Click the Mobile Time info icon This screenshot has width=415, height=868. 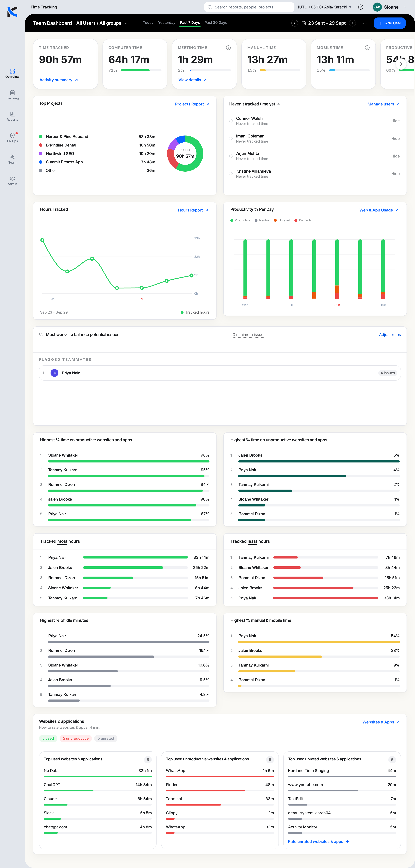pyautogui.click(x=367, y=48)
